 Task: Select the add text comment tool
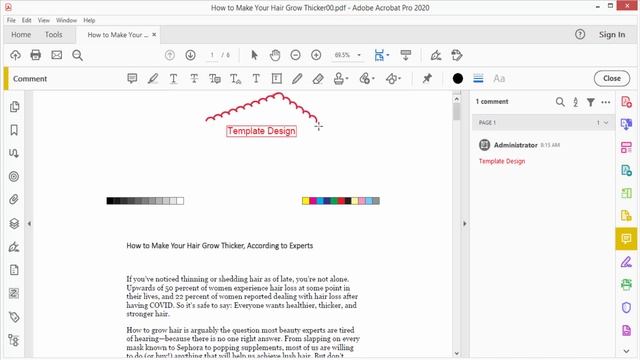pyautogui.click(x=256, y=78)
